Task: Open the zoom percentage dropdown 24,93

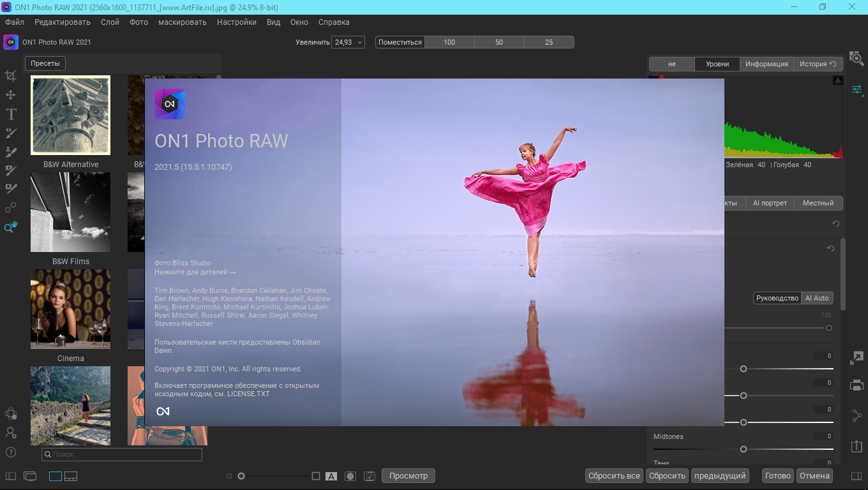Action: [348, 42]
